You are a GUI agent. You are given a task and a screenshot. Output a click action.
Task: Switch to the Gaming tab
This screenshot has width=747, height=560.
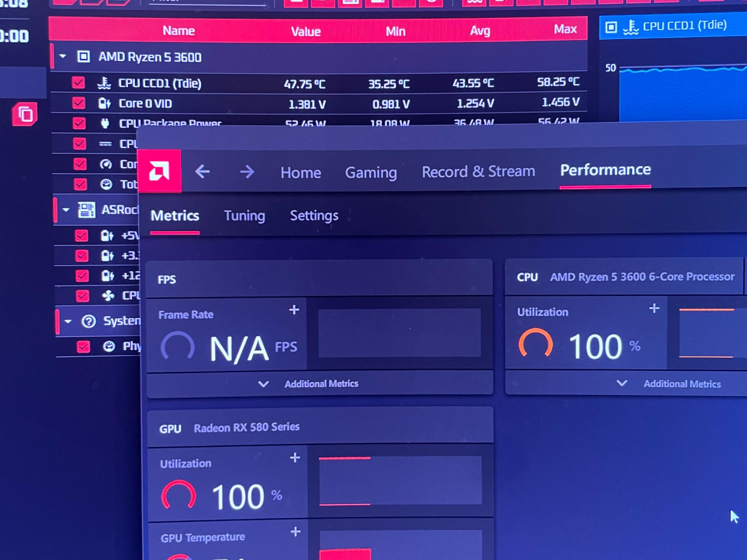371,172
